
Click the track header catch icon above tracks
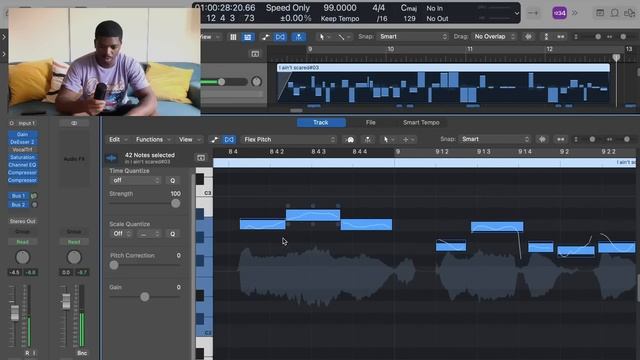tap(255, 53)
